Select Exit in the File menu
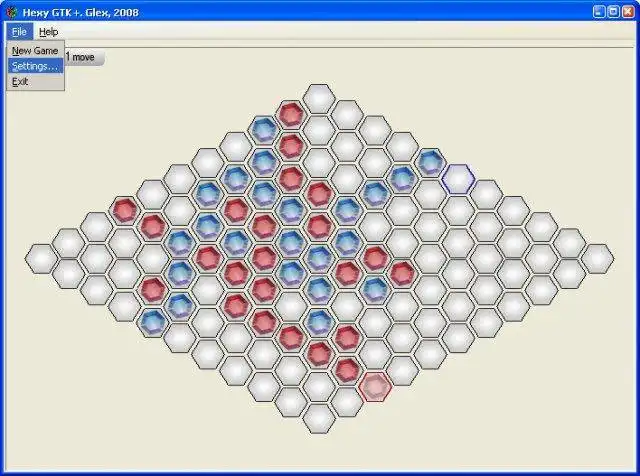 pos(35,82)
